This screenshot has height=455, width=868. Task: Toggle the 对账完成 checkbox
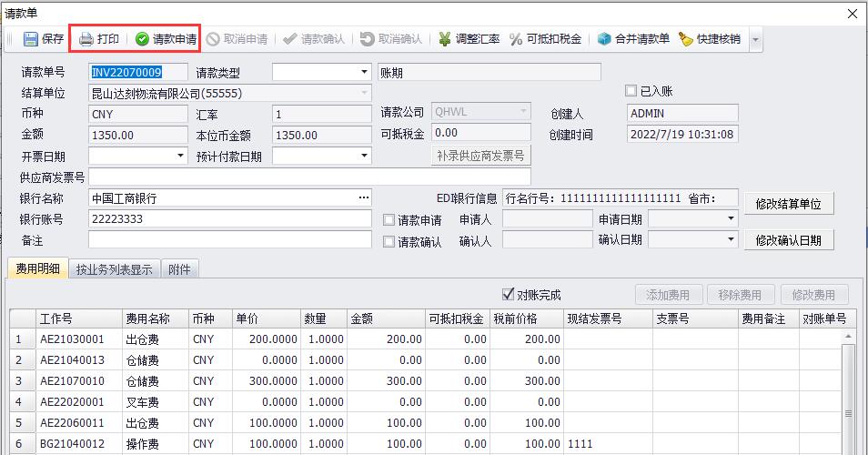click(509, 294)
